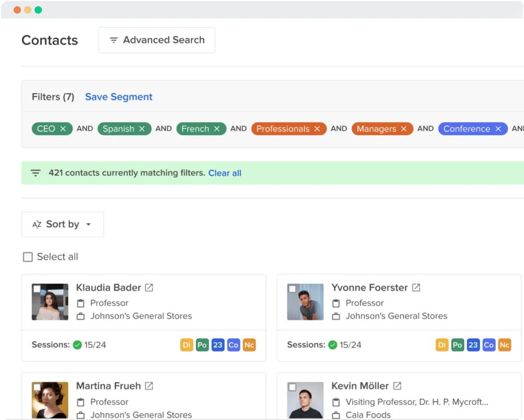524x420 pixels.
Task: Click the 23 badge on Klaudia Bader's card
Action: click(x=218, y=345)
